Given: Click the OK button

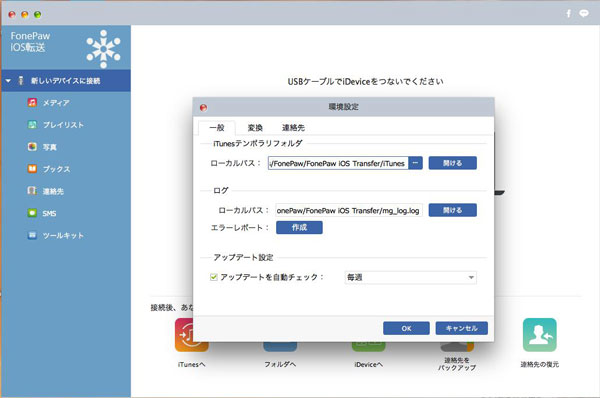Looking at the screenshot, I should point(406,328).
